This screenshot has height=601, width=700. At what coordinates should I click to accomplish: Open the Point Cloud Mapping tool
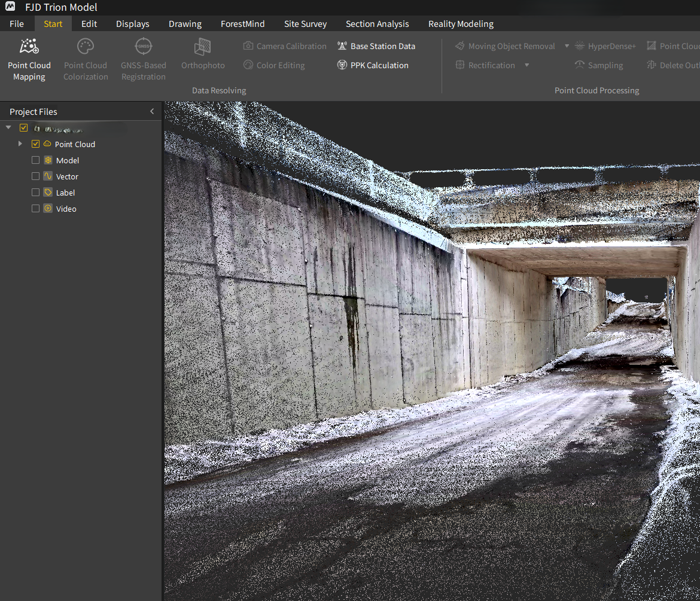(x=29, y=59)
